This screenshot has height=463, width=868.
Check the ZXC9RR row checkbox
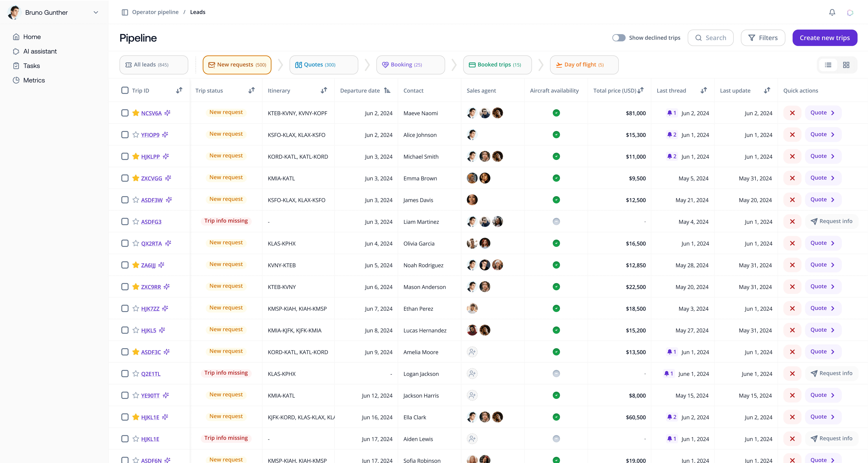click(125, 287)
